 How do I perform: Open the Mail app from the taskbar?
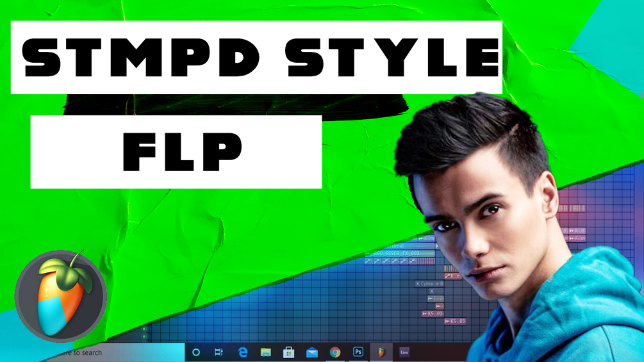[312, 352]
